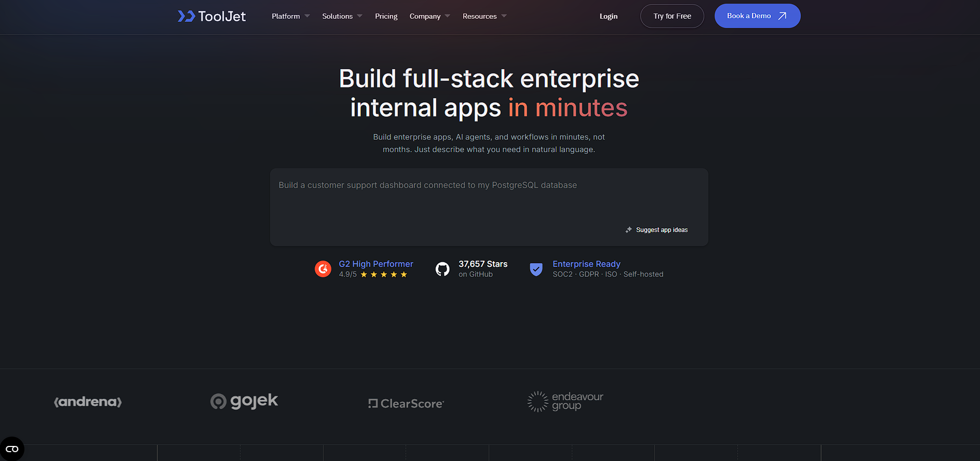Click the G2 logo icon
This screenshot has height=461, width=980.
(x=323, y=269)
